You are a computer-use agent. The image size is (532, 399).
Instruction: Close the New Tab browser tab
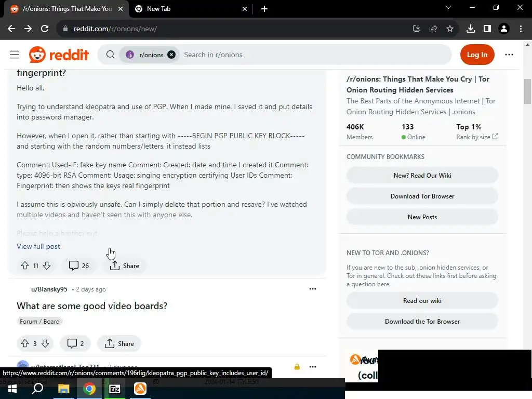[245, 9]
